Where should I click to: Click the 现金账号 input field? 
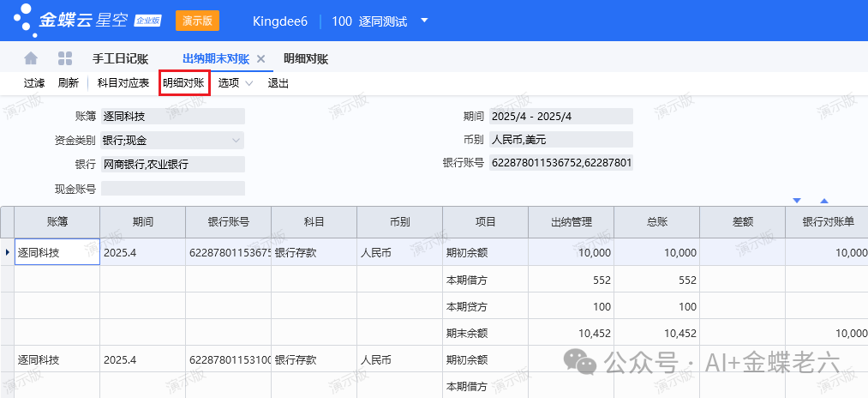pyautogui.click(x=172, y=188)
